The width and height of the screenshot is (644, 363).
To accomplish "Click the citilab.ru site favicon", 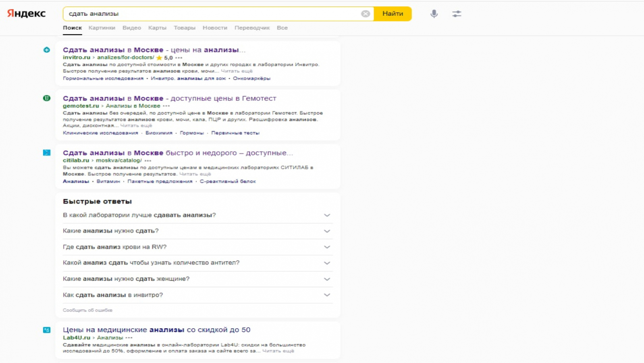I will coord(47,152).
